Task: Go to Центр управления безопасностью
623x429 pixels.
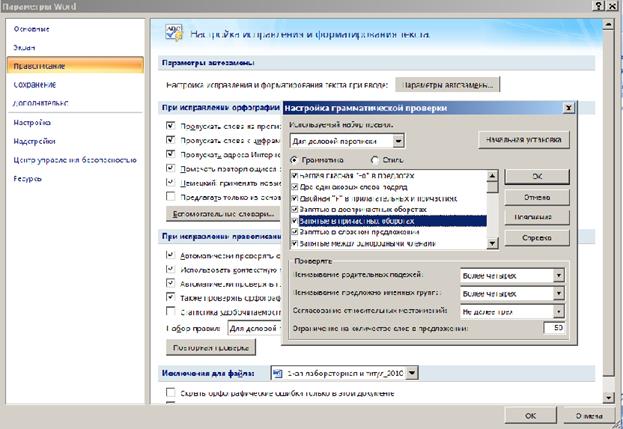Action: point(74,159)
